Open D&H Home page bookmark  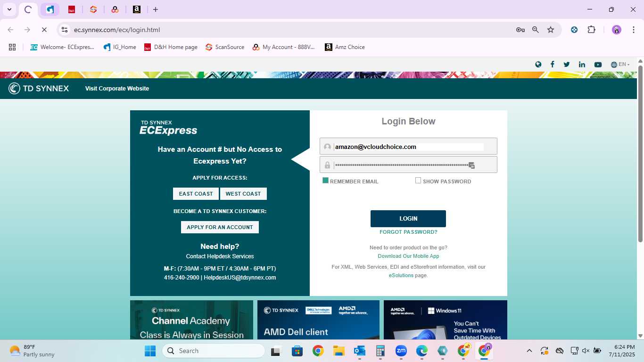171,47
